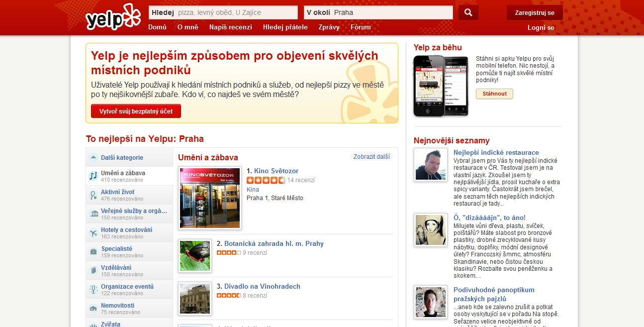Screen dimensions: 644x327
Task: Click the Hledej search input field
Action: [x=223, y=12]
